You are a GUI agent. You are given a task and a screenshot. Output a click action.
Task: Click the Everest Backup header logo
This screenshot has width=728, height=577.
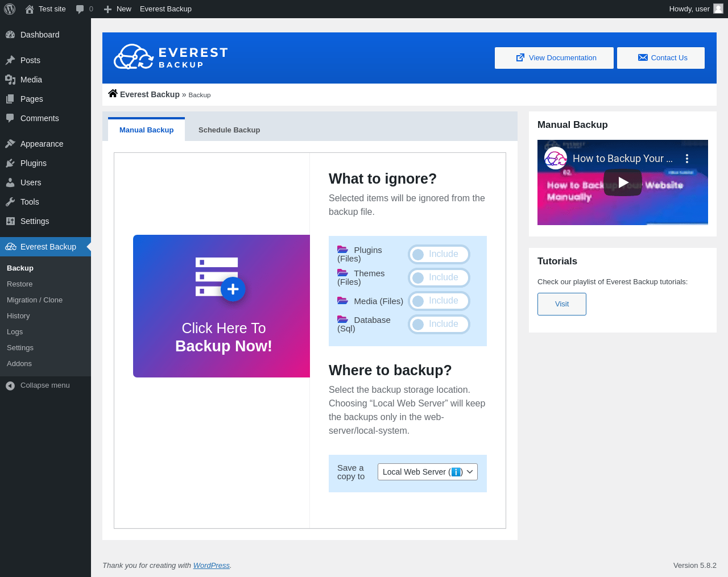171,57
